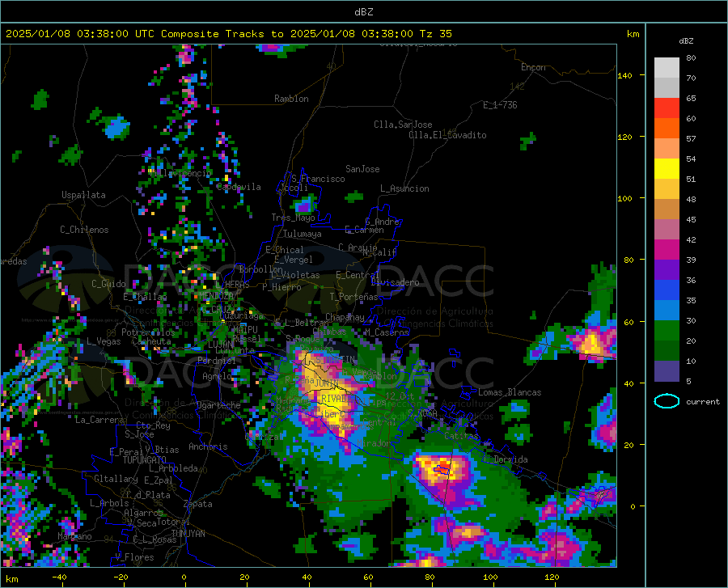Screen dimensions: 728x588
Task: Click the 'L_Asuncion' map label
Action: (404, 188)
